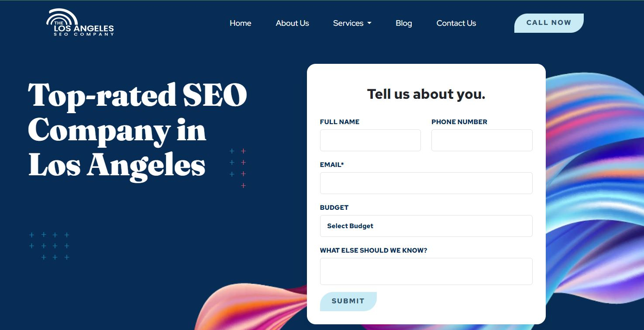This screenshot has width=644, height=330.
Task: Expand the Services dropdown menu
Action: click(352, 23)
